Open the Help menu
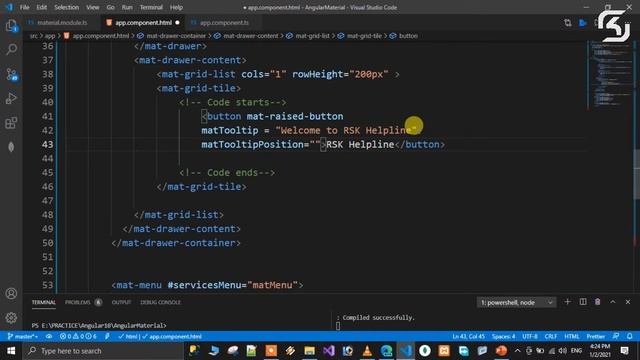This screenshot has height=360, width=640. click(176, 7)
